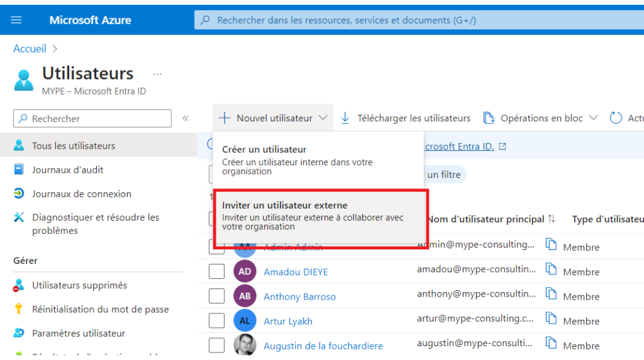Click the Journaux de connexion arrow icon
The image size is (644, 360).
point(19,194)
